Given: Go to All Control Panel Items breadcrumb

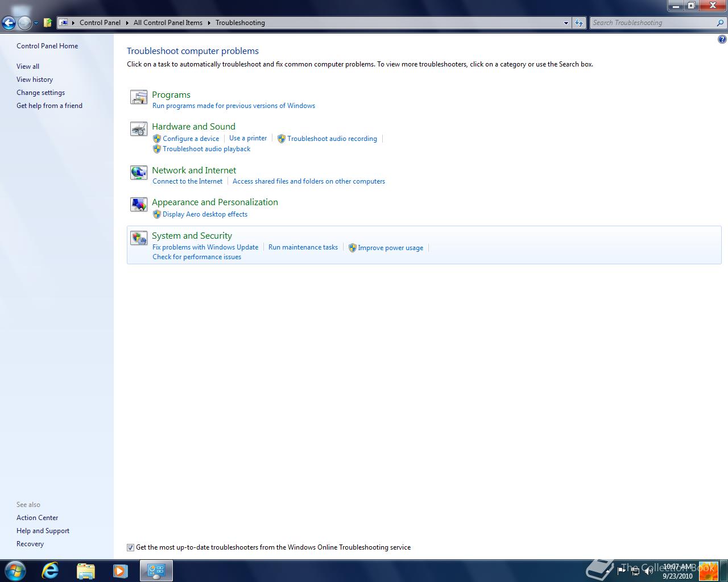Looking at the screenshot, I should click(168, 23).
